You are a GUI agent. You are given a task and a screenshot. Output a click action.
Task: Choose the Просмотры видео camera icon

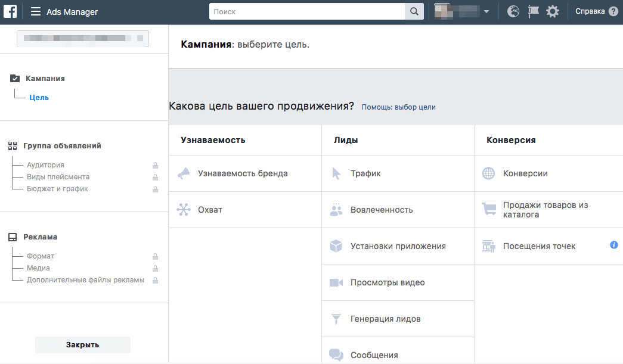(337, 282)
